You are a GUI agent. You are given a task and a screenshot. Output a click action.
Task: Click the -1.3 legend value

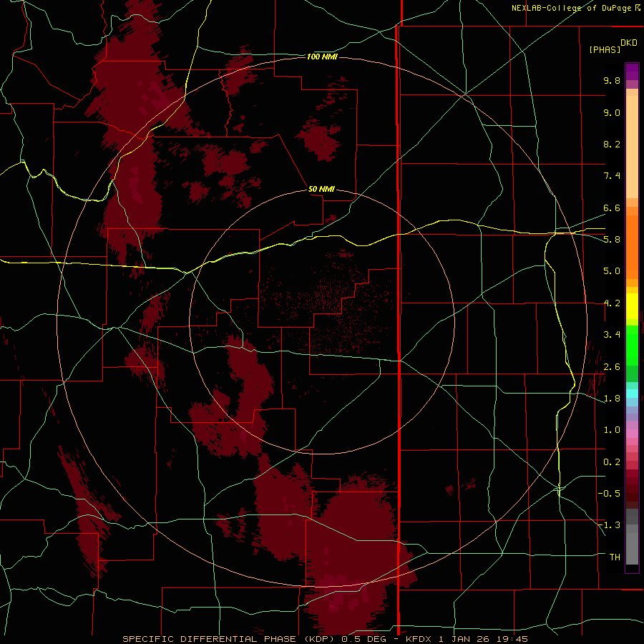(609, 525)
